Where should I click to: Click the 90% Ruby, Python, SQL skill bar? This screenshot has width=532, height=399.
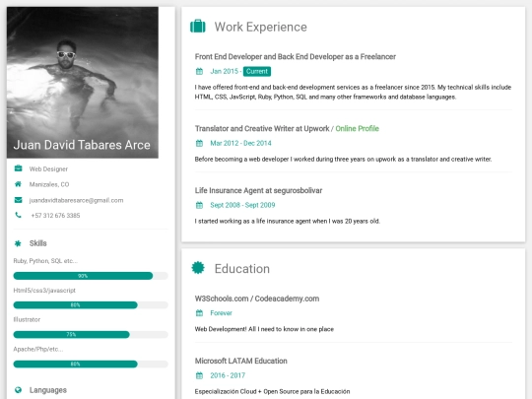pos(91,276)
